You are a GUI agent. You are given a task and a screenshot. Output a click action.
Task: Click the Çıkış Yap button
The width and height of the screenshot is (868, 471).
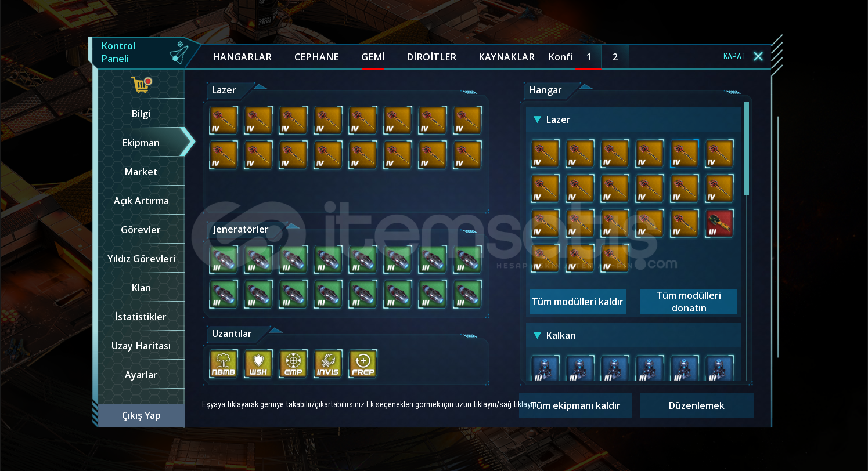click(x=141, y=415)
